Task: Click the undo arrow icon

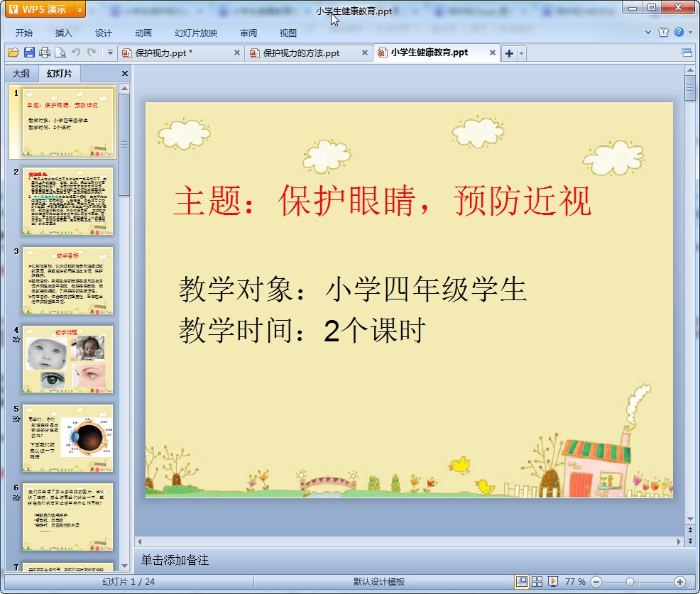Action: [76, 53]
